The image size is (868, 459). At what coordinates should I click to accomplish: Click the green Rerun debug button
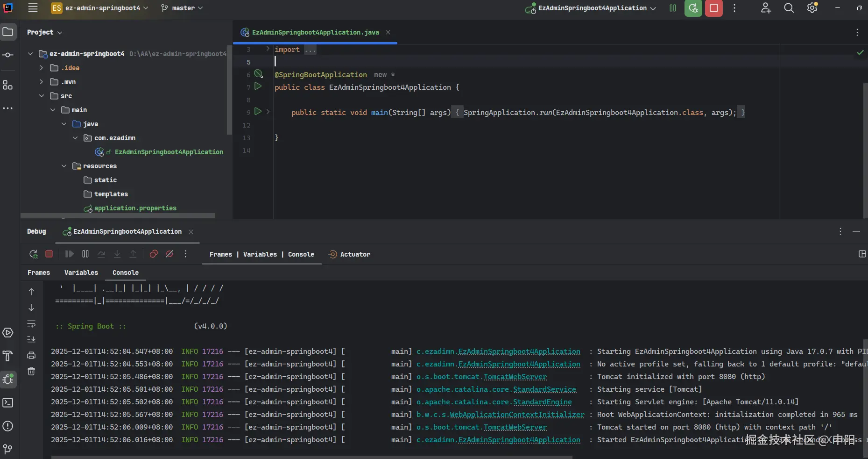pyautogui.click(x=693, y=8)
